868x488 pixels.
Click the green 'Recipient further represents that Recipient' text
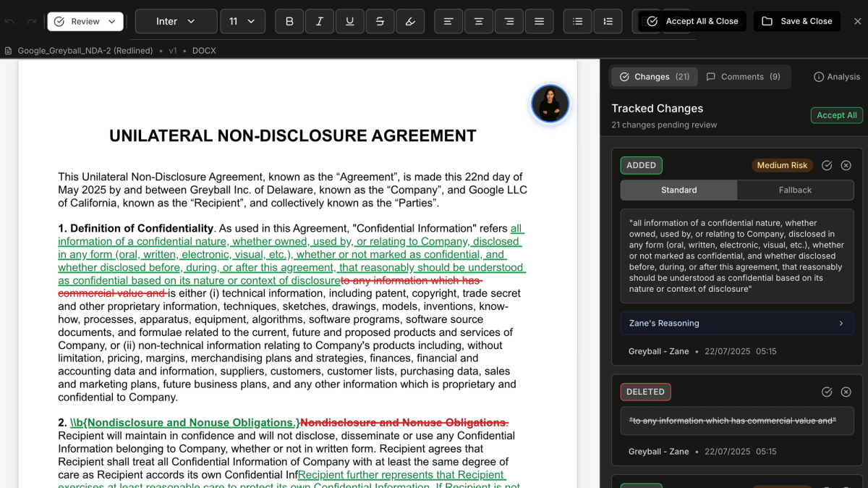tap(401, 475)
